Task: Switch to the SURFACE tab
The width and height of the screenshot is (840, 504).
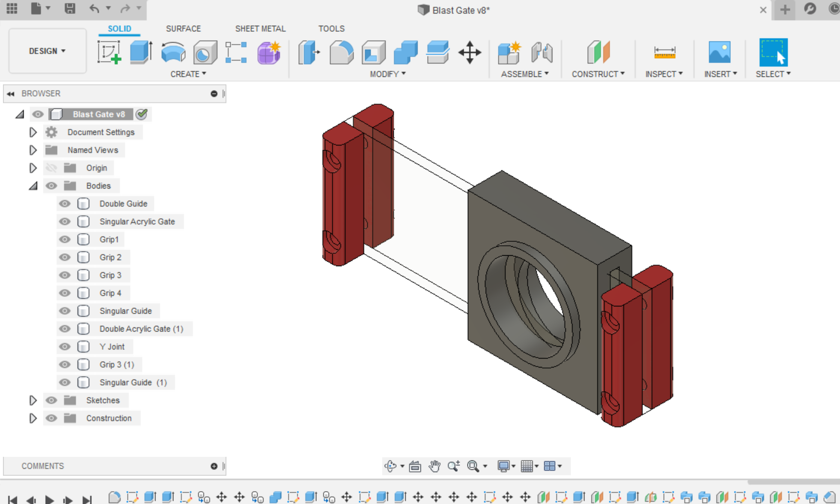Action: click(183, 28)
